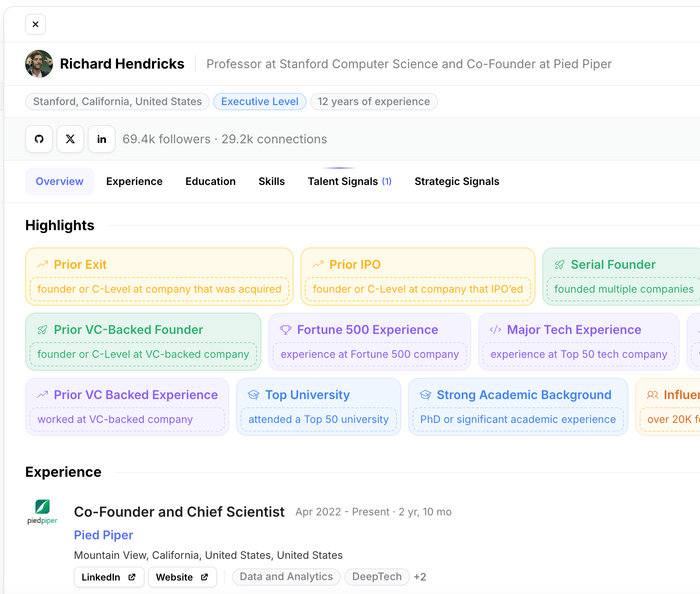Click the Prior Exit trend-arrow icon
700x594 pixels.
click(42, 264)
